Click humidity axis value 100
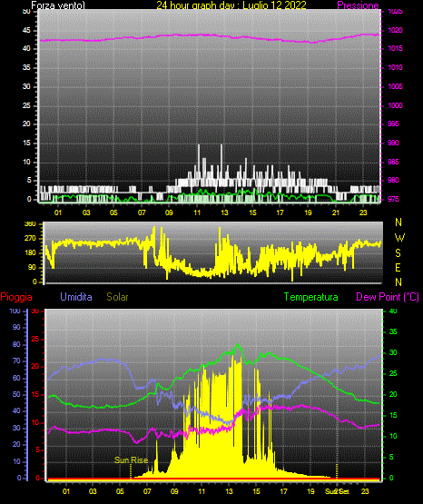The image size is (423, 504). (x=15, y=311)
